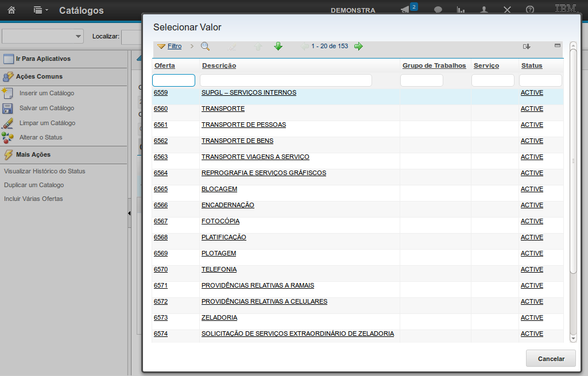Open the Home icon in top bar
This screenshot has width=588, height=376.
11,10
